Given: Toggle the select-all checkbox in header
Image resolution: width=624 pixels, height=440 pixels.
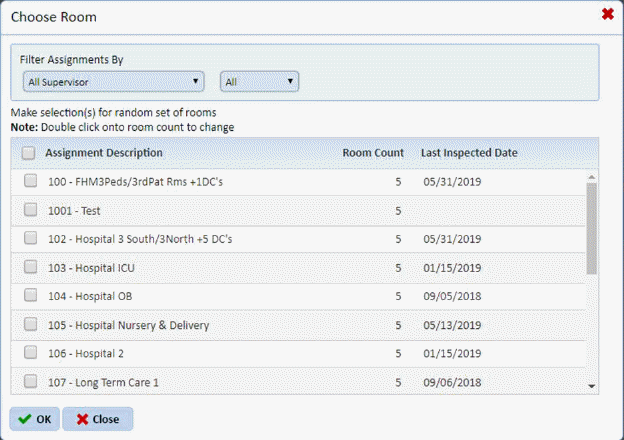Looking at the screenshot, I should click(28, 153).
